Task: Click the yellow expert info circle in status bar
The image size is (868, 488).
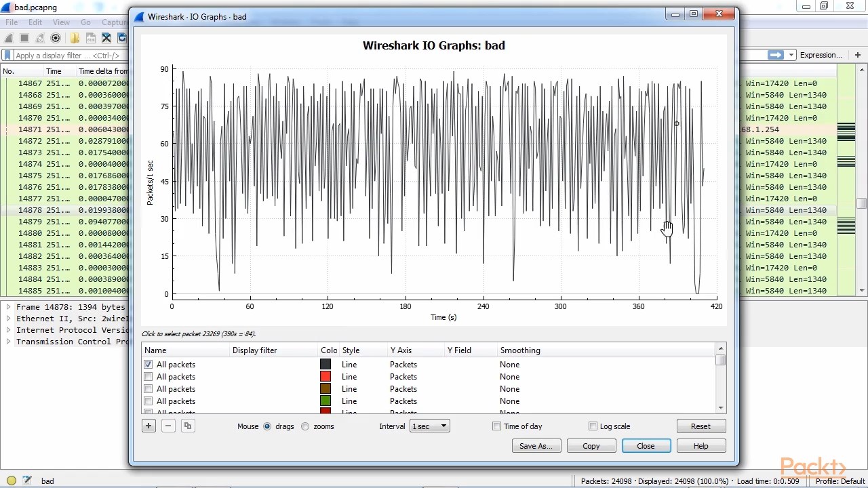Action: point(11,481)
